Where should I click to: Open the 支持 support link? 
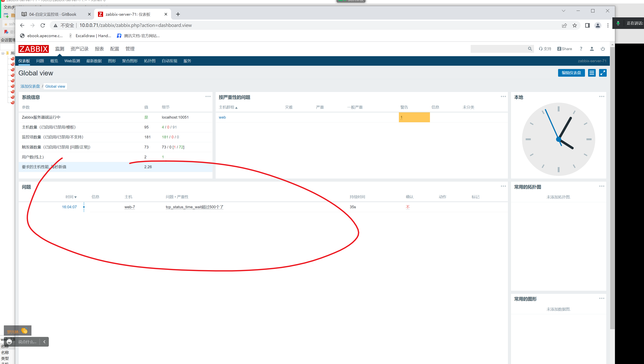tap(545, 49)
